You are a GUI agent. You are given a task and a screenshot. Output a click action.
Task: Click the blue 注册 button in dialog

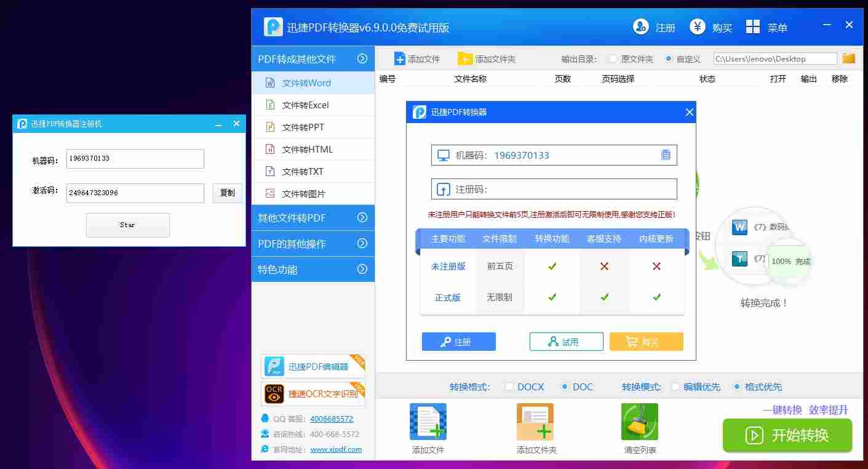click(459, 342)
